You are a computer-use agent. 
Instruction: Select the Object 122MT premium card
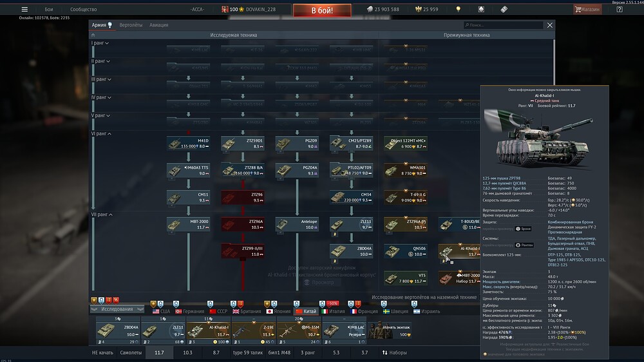405,144
